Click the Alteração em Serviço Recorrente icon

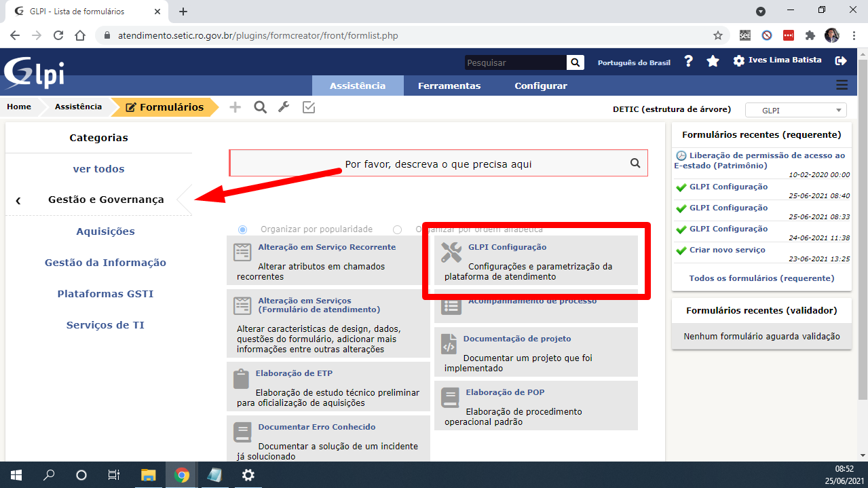[x=242, y=252]
